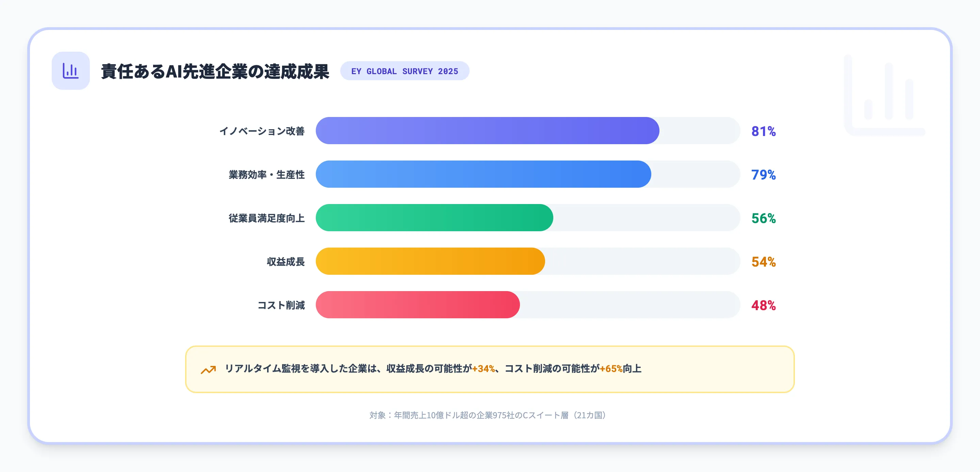
Task: Click the 責任あるAI先進企業の達成成果 title
Action: 215,71
